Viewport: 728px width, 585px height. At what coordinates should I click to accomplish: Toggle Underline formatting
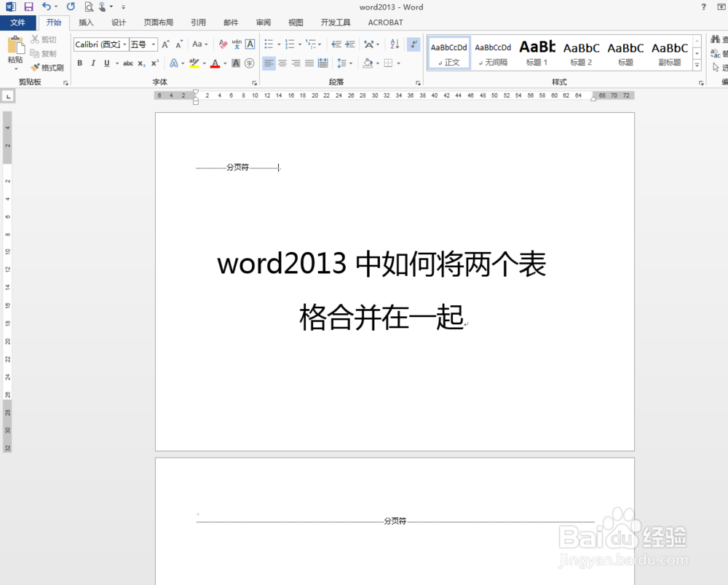[107, 63]
